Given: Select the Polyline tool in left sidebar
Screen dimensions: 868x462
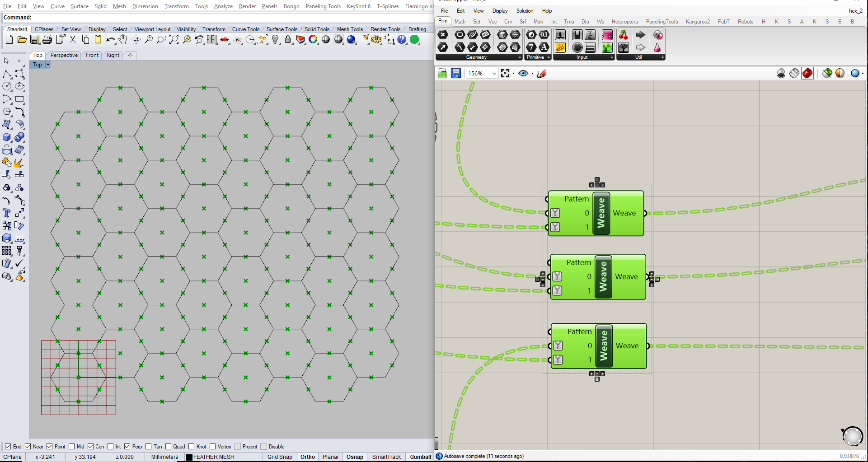Looking at the screenshot, I should tap(7, 74).
